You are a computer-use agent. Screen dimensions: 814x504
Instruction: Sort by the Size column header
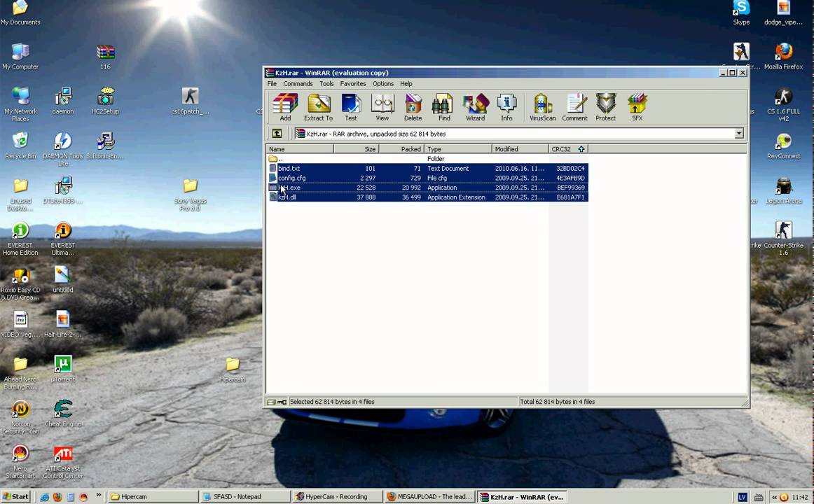(356, 149)
